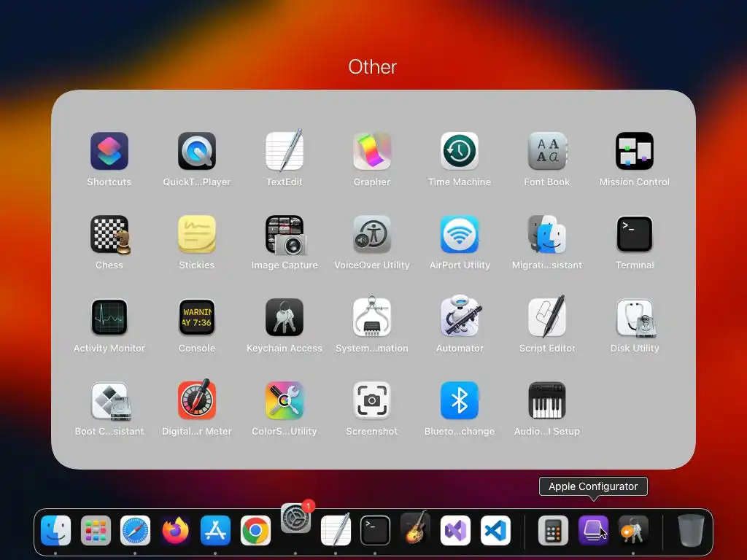The image size is (747, 560).
Task: Open Stickies
Action: tap(197, 234)
